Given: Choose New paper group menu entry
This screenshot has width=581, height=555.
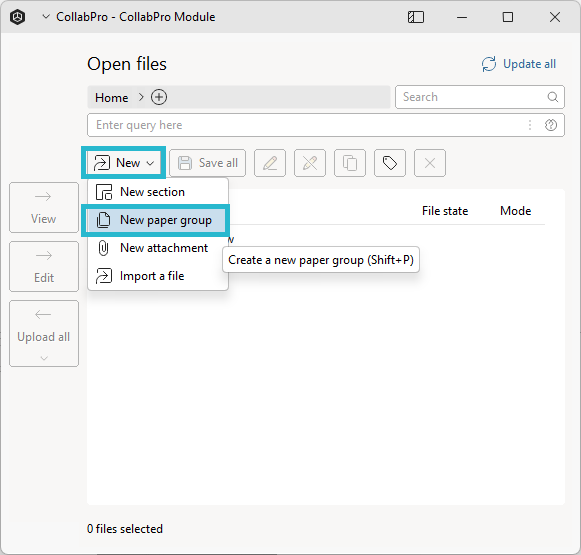Looking at the screenshot, I should pyautogui.click(x=156, y=220).
